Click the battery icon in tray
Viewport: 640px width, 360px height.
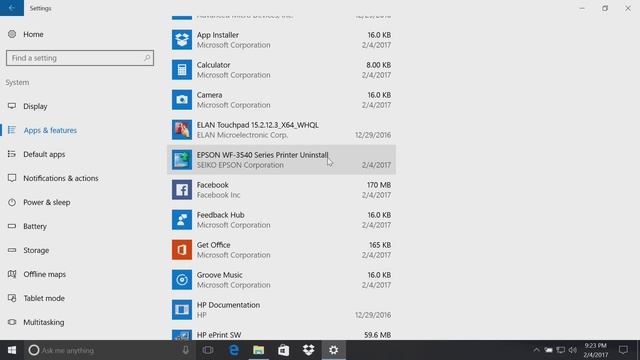[x=549, y=350]
